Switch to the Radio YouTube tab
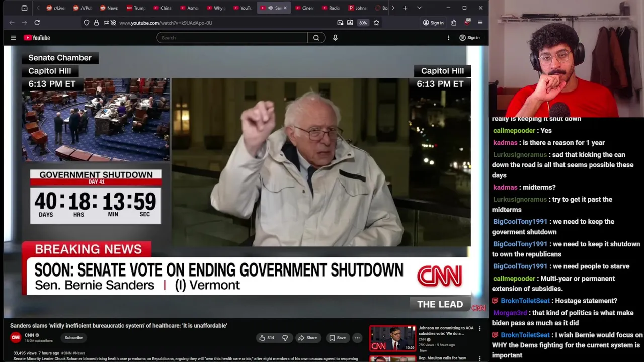Image resolution: width=644 pixels, height=362 pixels. coord(331,8)
